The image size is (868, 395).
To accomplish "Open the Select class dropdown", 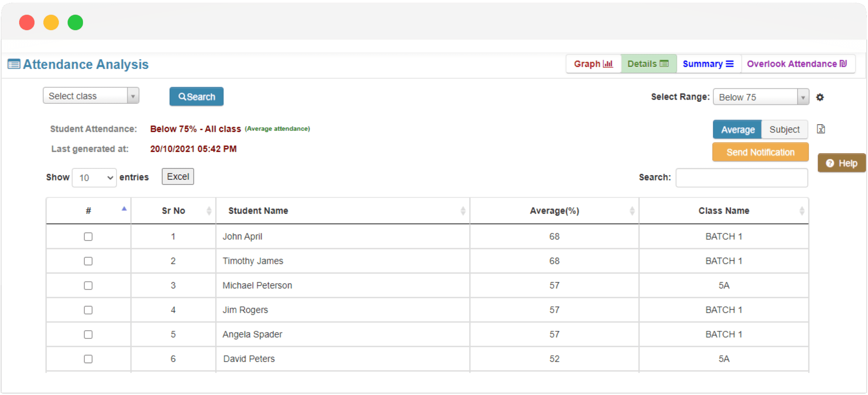I will 91,96.
